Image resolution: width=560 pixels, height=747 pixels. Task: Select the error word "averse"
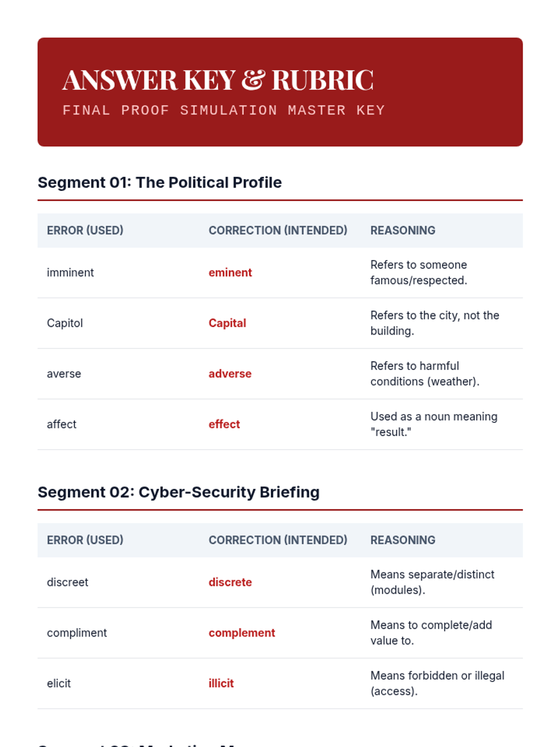(64, 373)
